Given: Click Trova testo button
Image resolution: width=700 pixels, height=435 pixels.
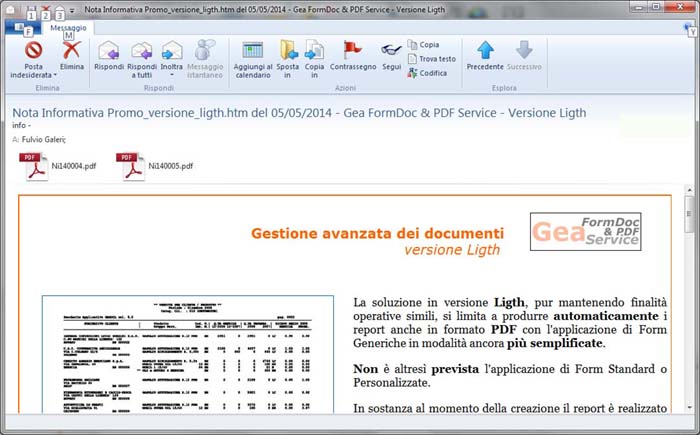Looking at the screenshot, I should click(x=431, y=59).
